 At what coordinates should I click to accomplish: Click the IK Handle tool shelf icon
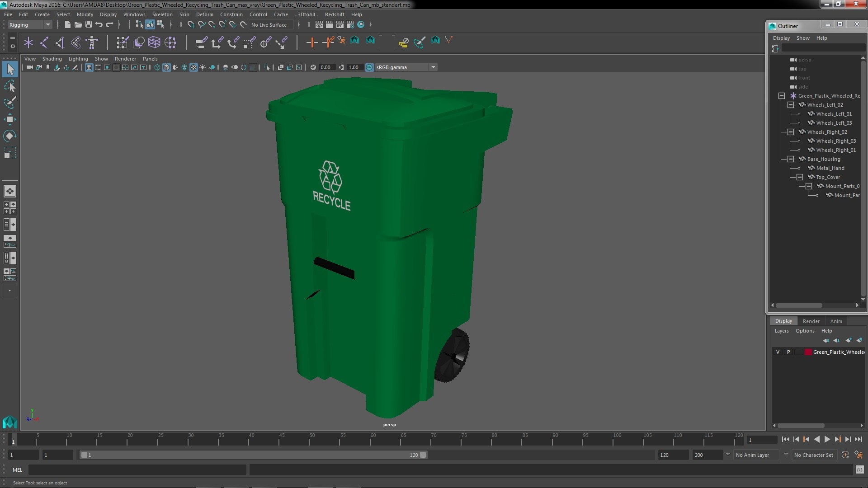click(60, 42)
